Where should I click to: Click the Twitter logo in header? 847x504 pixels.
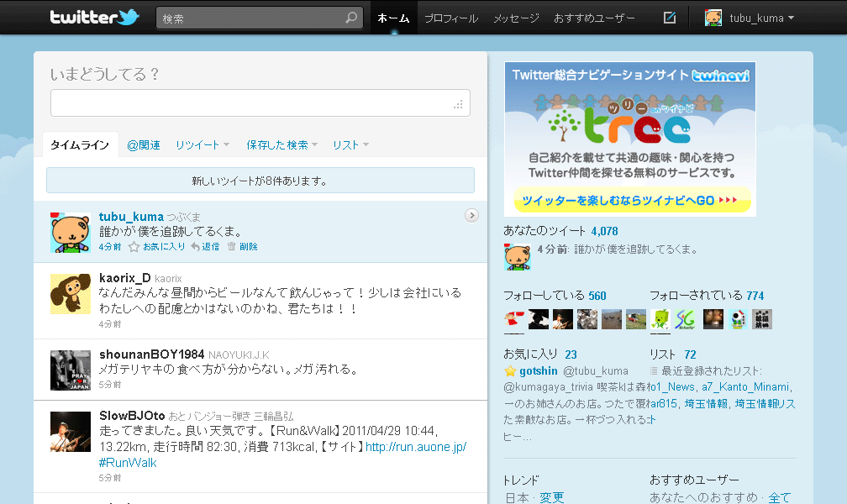[94, 18]
